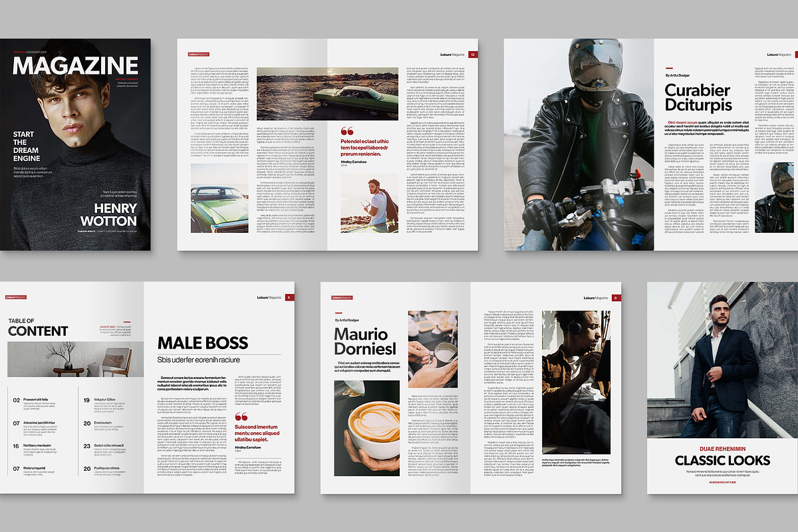Screen dimensions: 798x532
Task: Open the large motorcycle rider photo
Action: point(579,145)
